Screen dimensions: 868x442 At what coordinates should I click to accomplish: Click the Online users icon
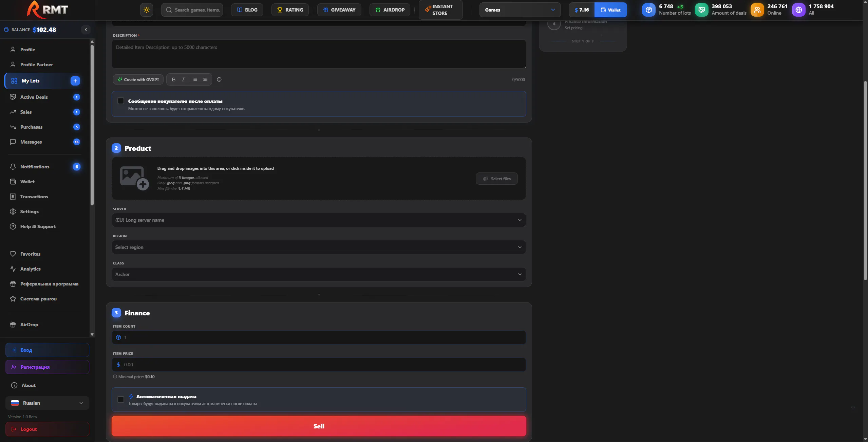tap(757, 10)
